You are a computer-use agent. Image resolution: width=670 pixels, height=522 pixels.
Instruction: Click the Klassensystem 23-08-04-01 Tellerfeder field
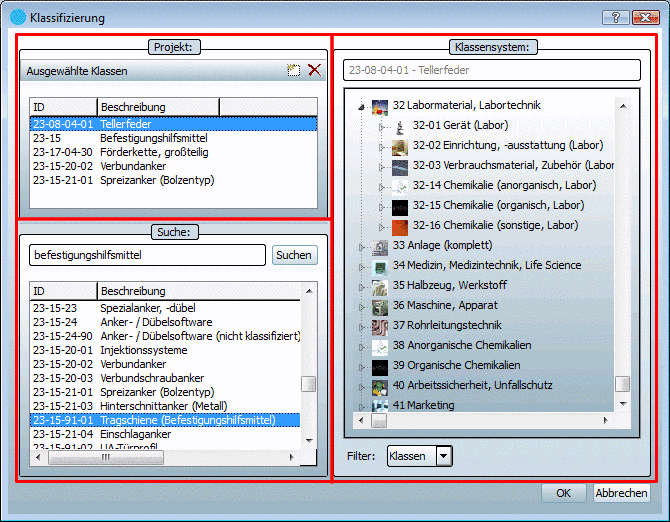pos(492,70)
